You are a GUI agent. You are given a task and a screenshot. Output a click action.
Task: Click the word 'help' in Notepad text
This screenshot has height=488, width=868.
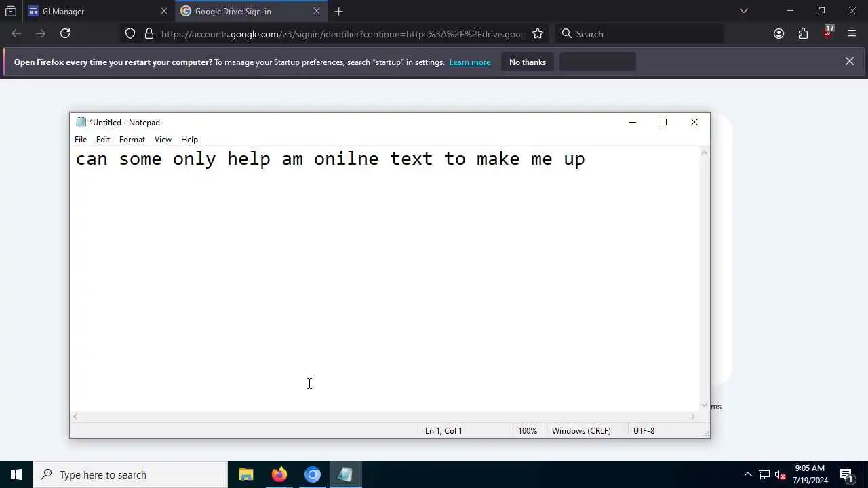pyautogui.click(x=249, y=160)
